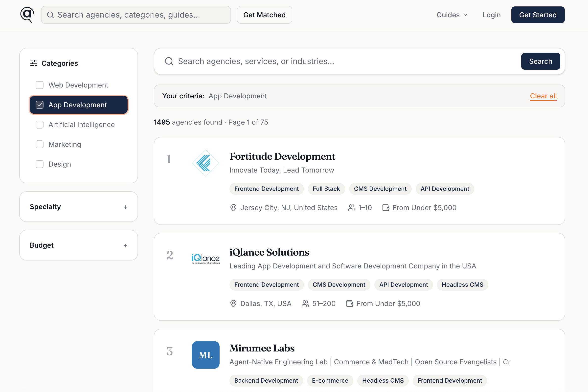Click the Categories filter sliders icon

(x=34, y=63)
